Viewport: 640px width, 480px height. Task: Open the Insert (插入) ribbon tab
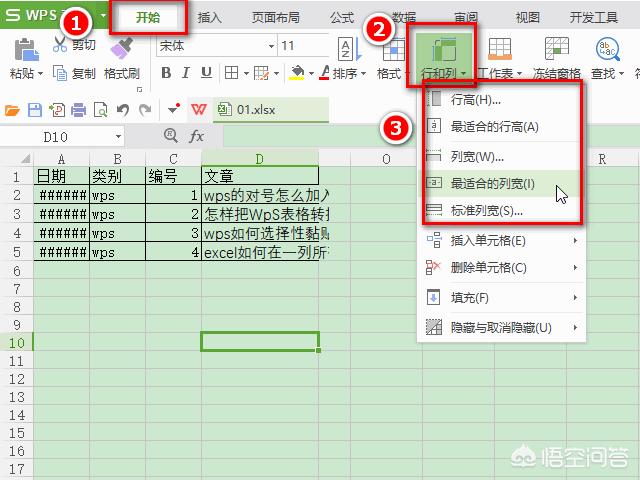click(x=209, y=18)
